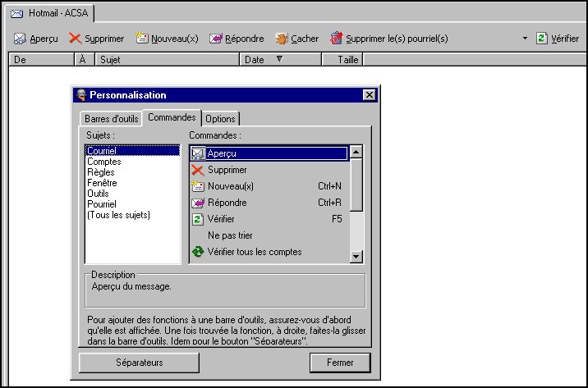Screen dimensions: 588x388
Task: Switch to the Barres d'outils tab
Action: point(111,119)
